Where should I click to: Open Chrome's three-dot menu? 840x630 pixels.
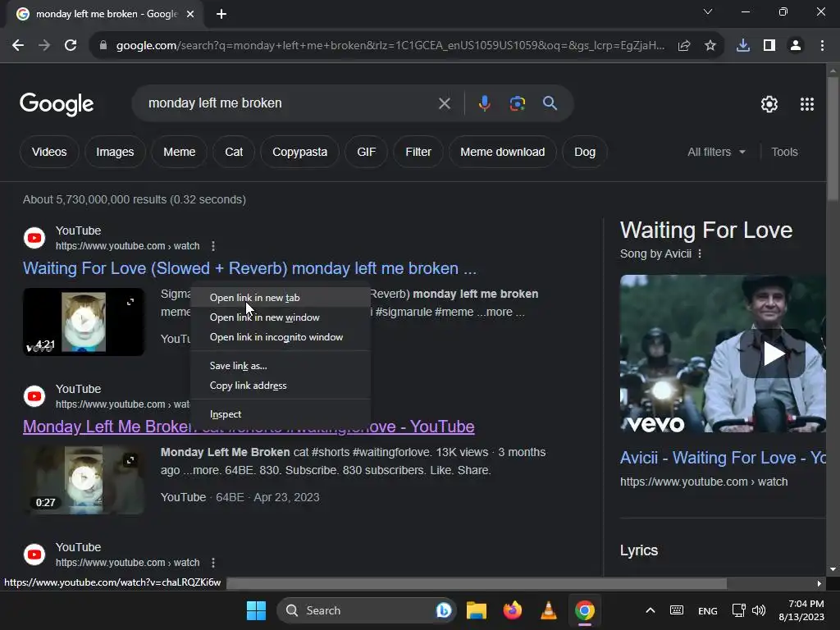(x=822, y=46)
